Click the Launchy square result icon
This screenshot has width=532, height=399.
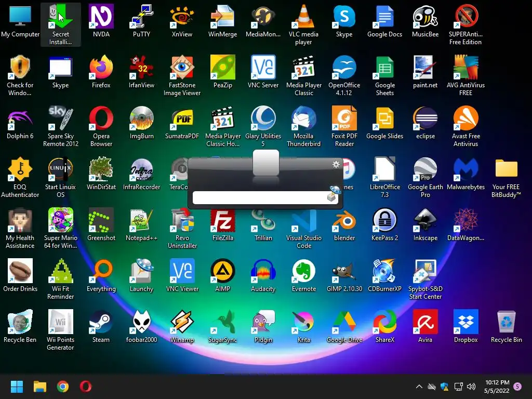coord(266,163)
